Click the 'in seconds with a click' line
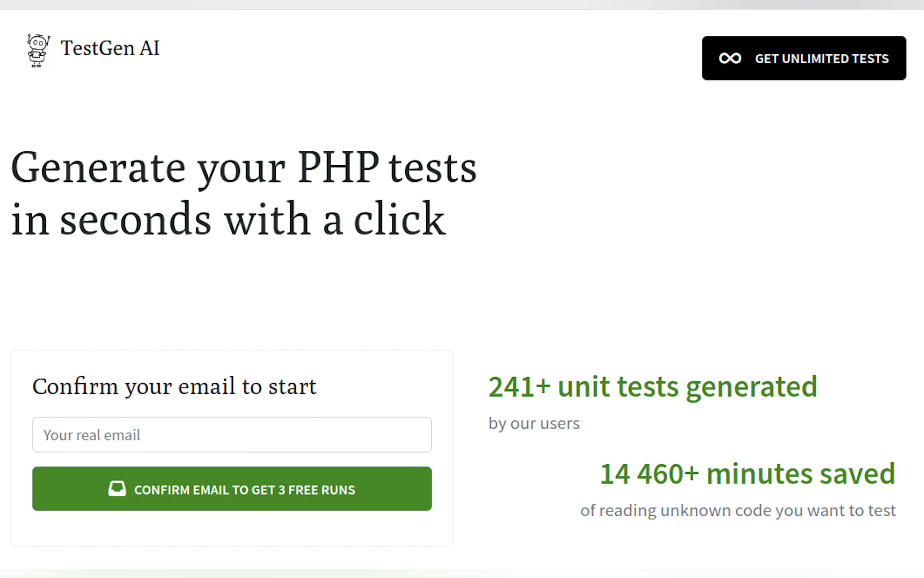 click(x=228, y=220)
